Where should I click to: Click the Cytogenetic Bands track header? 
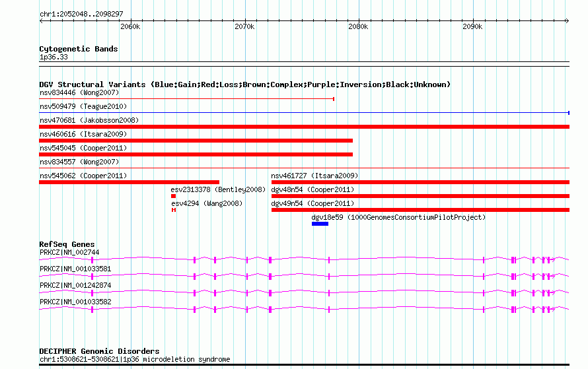pyautogui.click(x=79, y=49)
